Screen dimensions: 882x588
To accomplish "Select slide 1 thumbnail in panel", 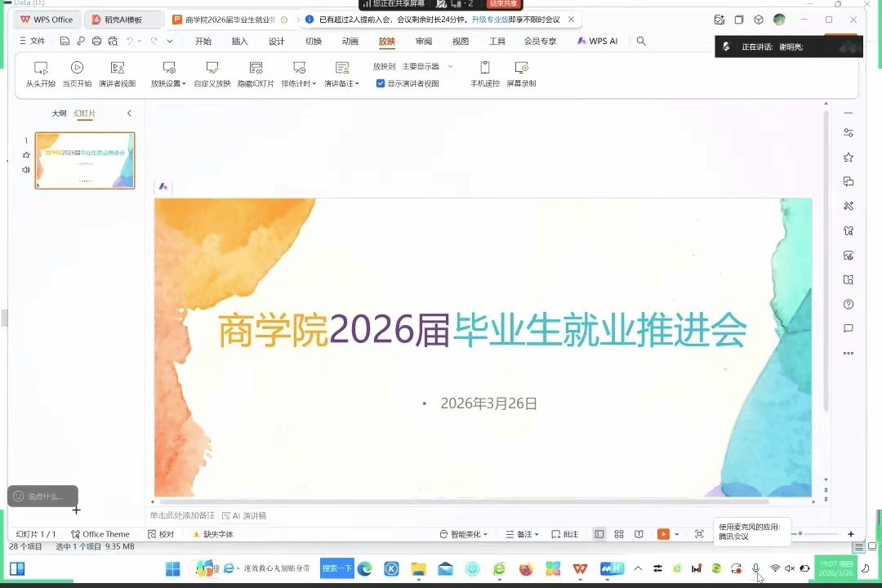I will point(85,161).
